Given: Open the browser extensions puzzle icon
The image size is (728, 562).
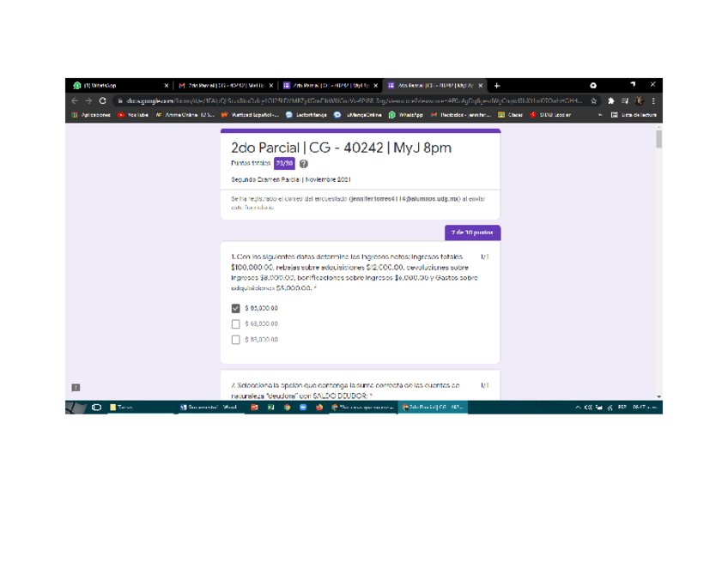Looking at the screenshot, I should [x=611, y=100].
